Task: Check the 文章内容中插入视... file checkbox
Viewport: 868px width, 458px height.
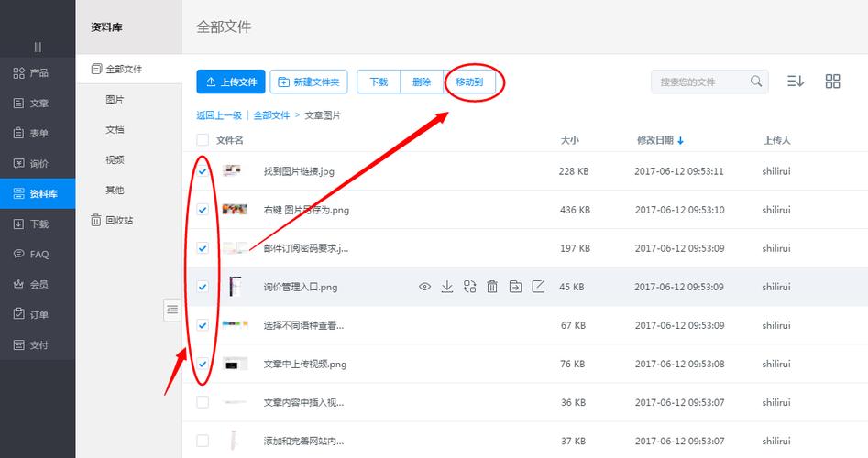Action: [x=203, y=402]
